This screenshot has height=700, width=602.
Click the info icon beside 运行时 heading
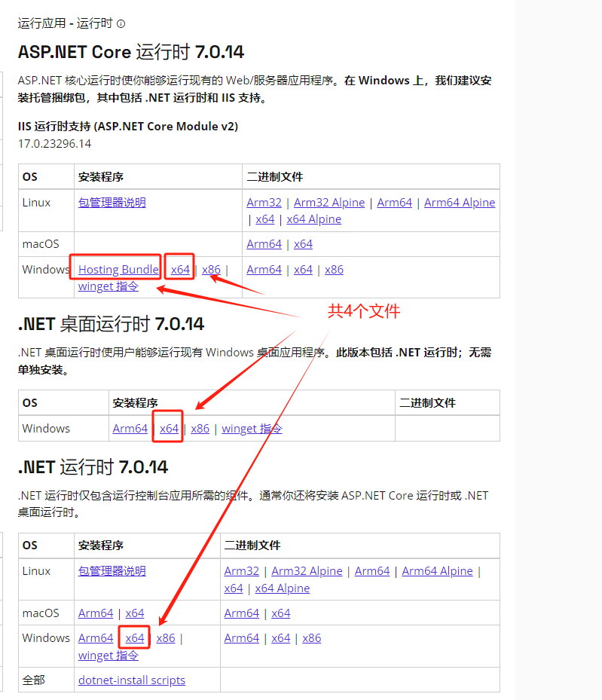121,23
